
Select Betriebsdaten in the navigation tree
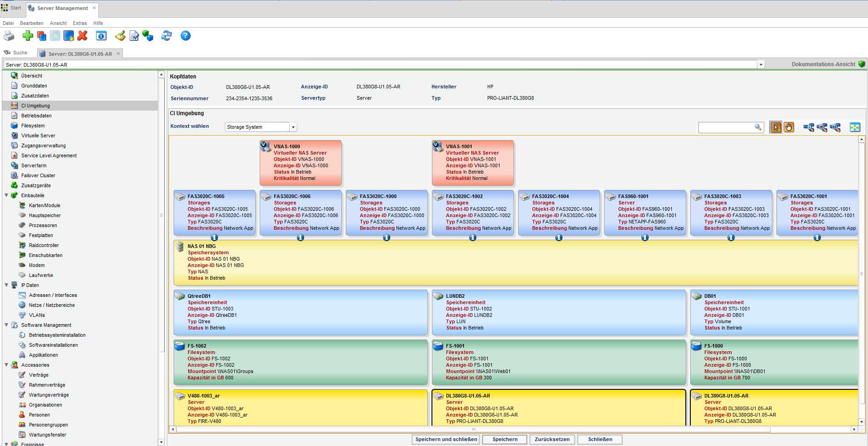tap(36, 116)
